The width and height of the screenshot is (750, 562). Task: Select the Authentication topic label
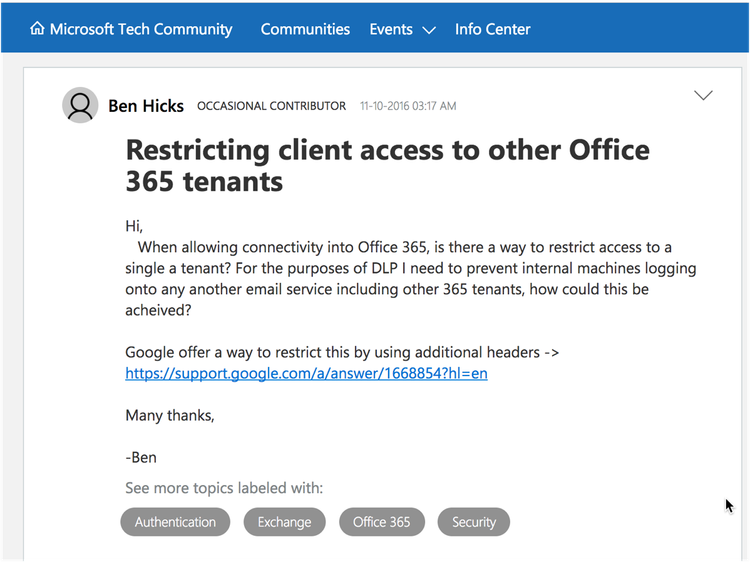(x=175, y=522)
